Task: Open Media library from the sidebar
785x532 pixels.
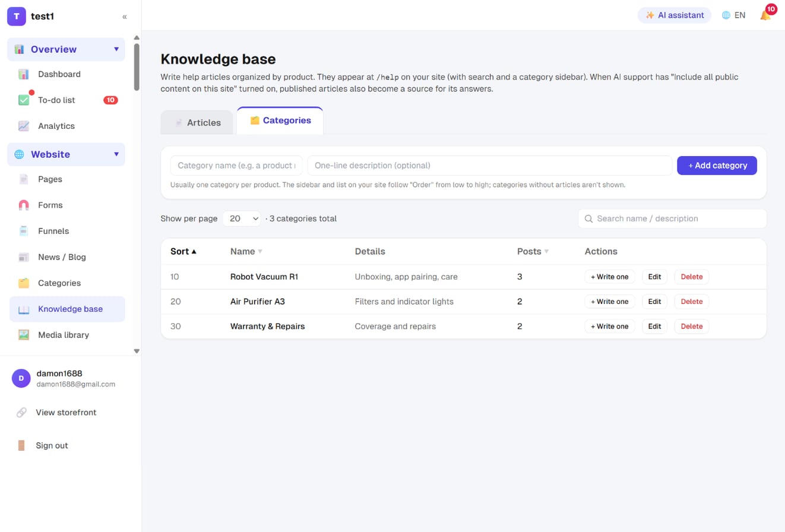Action: tap(67, 335)
